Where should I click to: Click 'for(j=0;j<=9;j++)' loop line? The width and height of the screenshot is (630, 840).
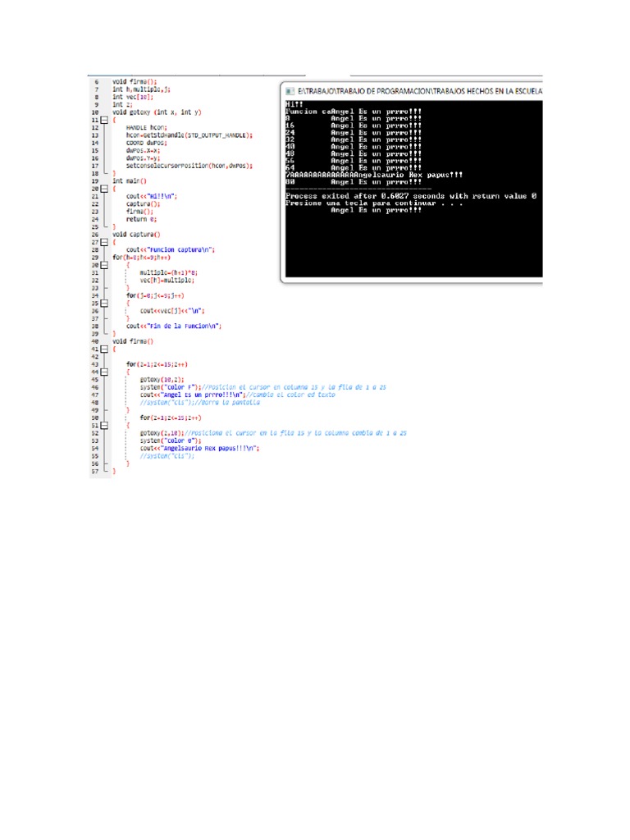click(x=155, y=295)
